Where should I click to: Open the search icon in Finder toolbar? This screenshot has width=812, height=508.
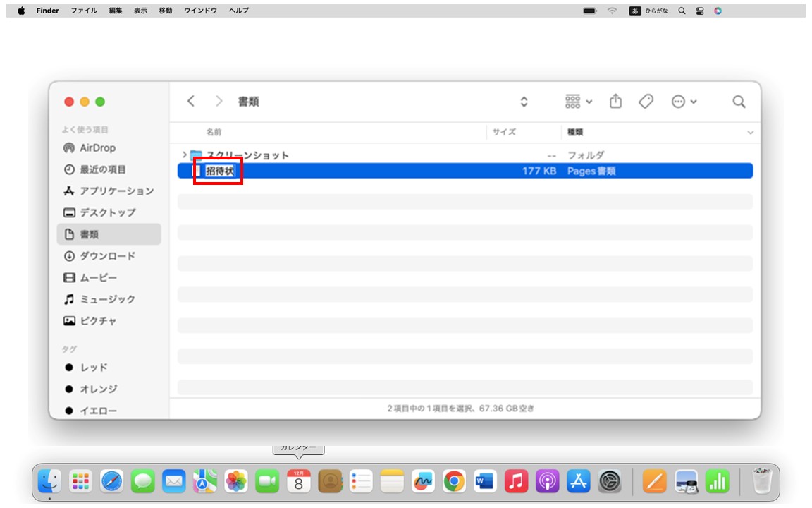738,102
